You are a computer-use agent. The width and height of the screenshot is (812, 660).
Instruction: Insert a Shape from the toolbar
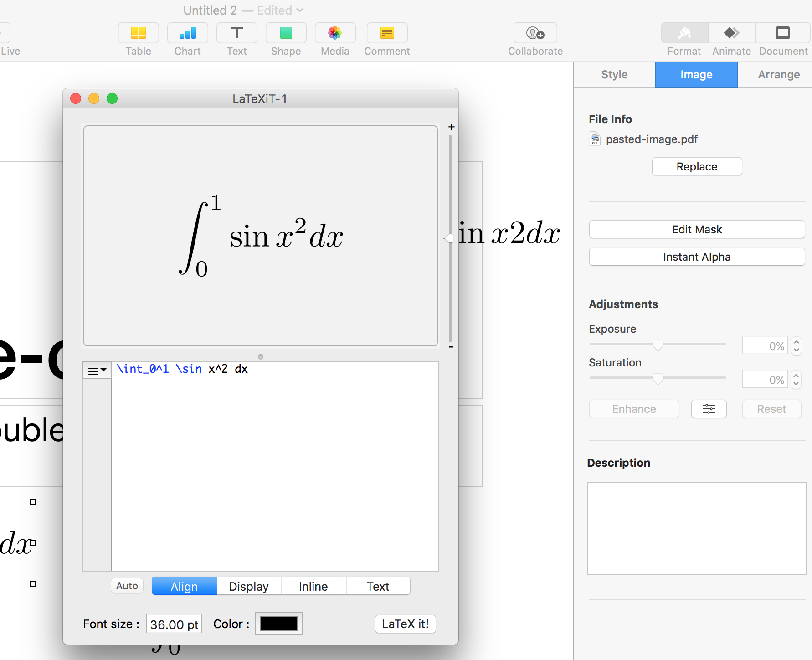[286, 33]
